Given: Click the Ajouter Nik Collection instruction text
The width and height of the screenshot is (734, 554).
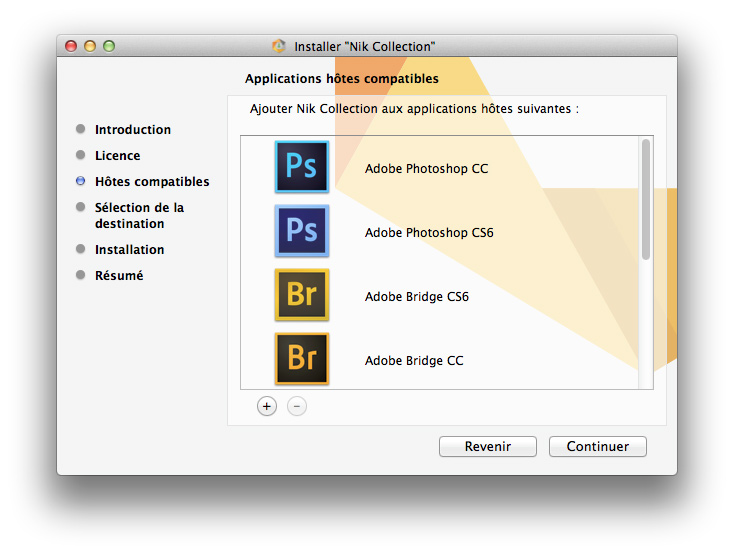Looking at the screenshot, I should pyautogui.click(x=414, y=109).
